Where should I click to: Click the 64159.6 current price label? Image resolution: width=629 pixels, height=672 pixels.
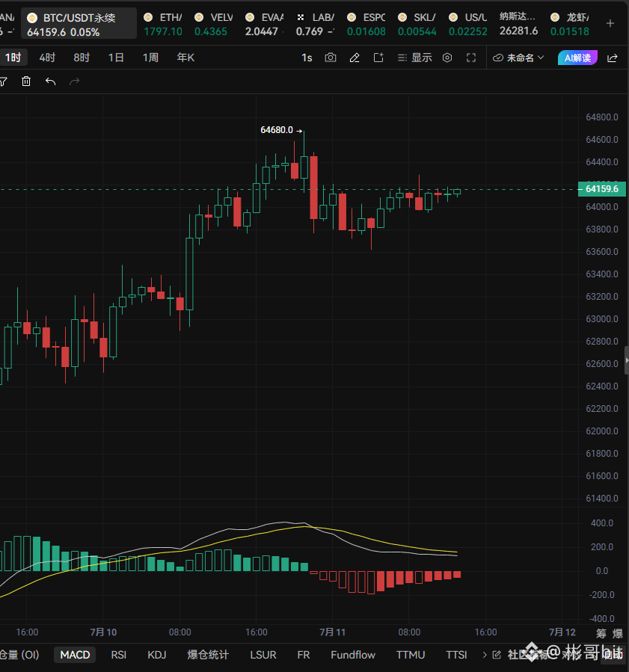coord(601,189)
